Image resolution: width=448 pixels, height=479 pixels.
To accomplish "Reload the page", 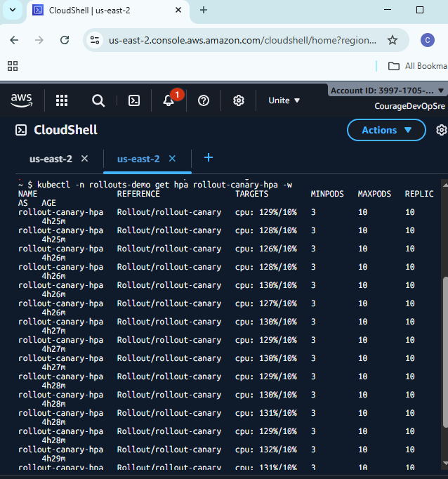I will 65,40.
